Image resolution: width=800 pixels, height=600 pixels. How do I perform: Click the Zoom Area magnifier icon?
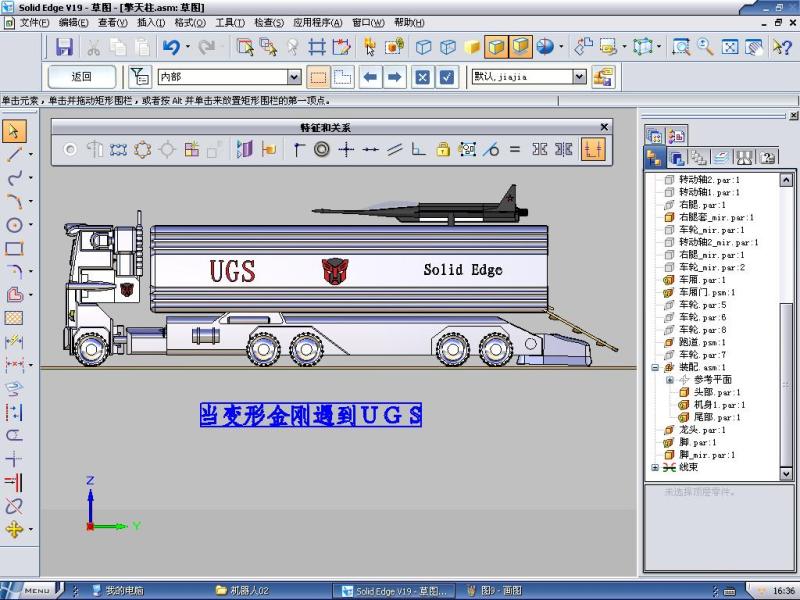coord(681,47)
